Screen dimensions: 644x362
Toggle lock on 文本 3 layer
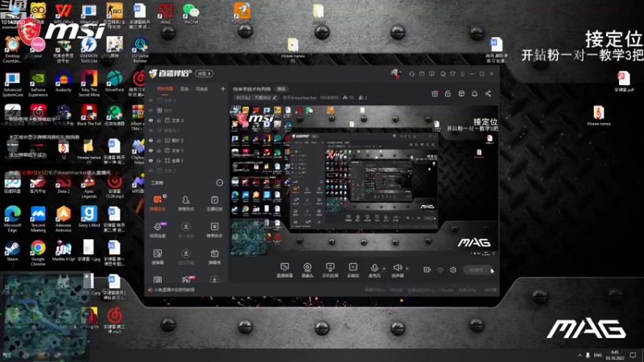point(159,120)
